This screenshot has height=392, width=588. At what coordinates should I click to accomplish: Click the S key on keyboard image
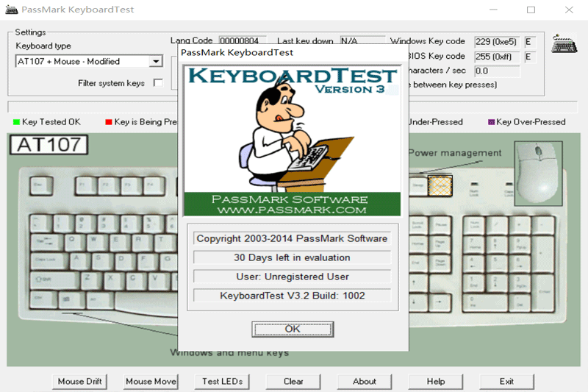point(102,261)
